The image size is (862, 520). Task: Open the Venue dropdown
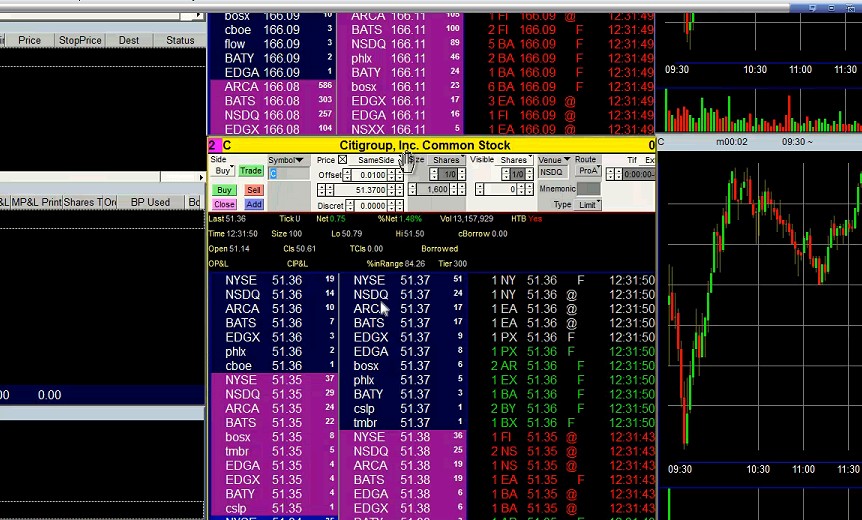[554, 160]
